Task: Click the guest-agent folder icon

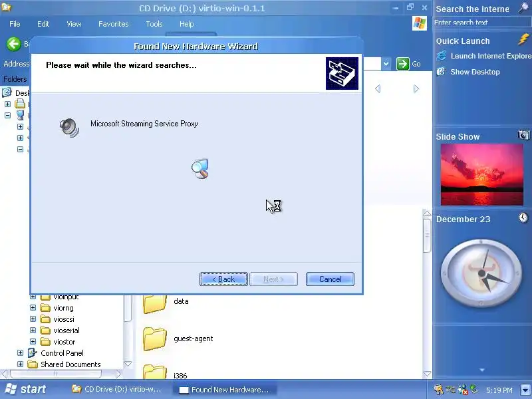Action: click(155, 338)
